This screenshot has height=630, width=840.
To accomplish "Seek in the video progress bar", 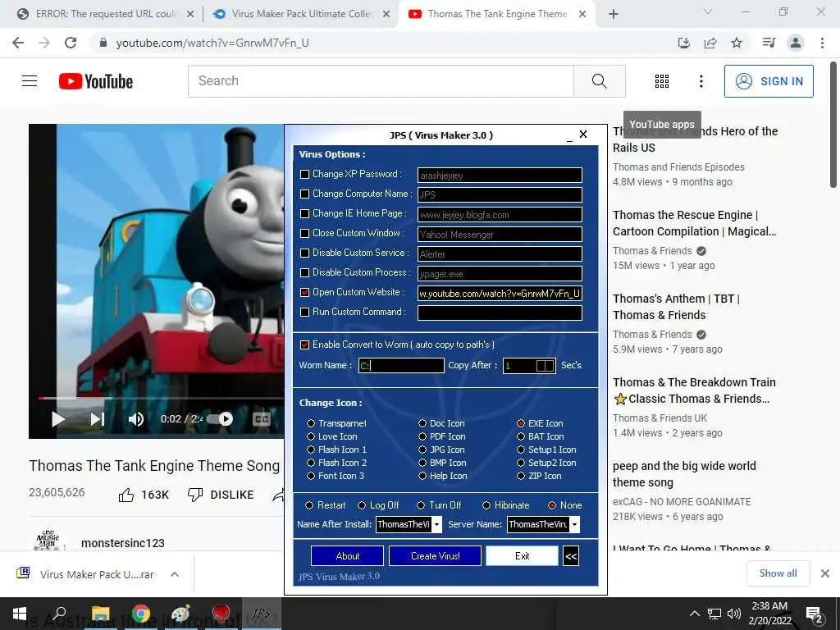I will pyautogui.click(x=161, y=398).
